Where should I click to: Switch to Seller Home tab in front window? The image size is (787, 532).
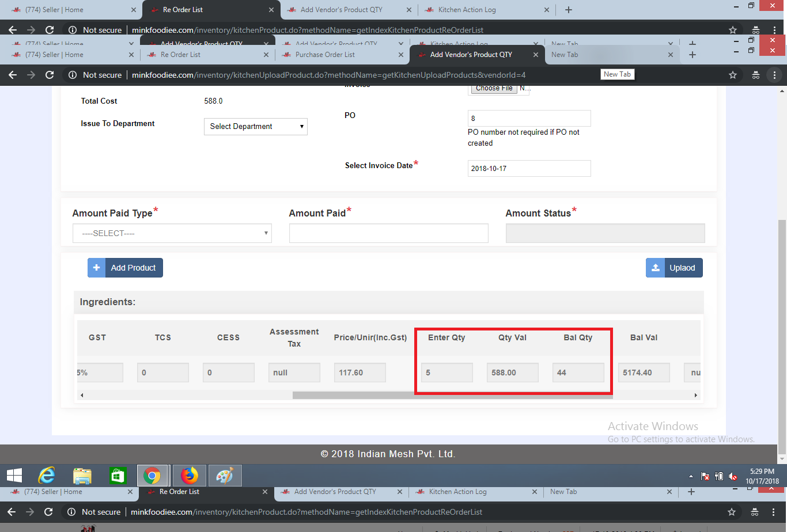point(72,55)
